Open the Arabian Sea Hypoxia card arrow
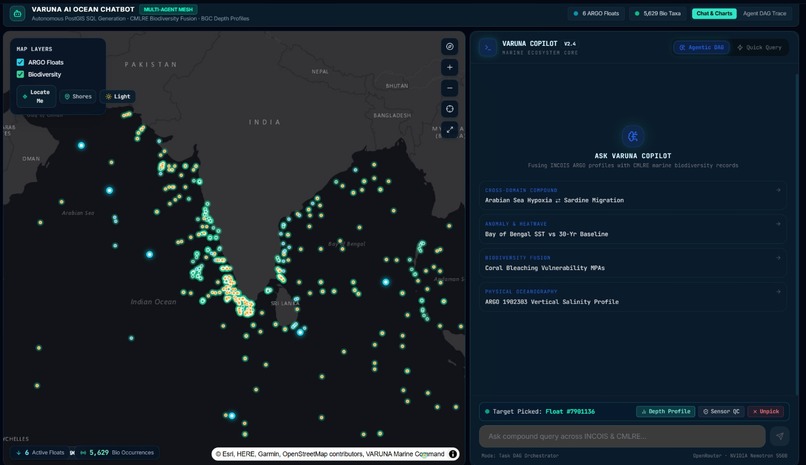 (x=778, y=190)
